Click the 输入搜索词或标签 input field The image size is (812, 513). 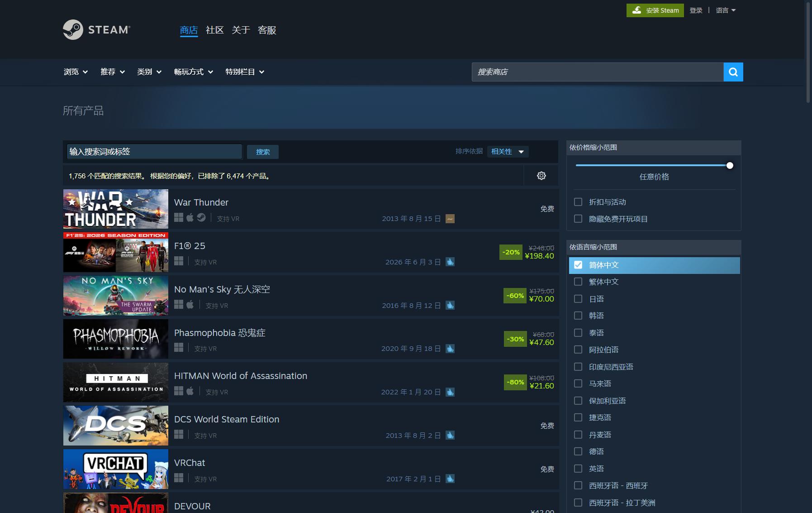(x=154, y=152)
